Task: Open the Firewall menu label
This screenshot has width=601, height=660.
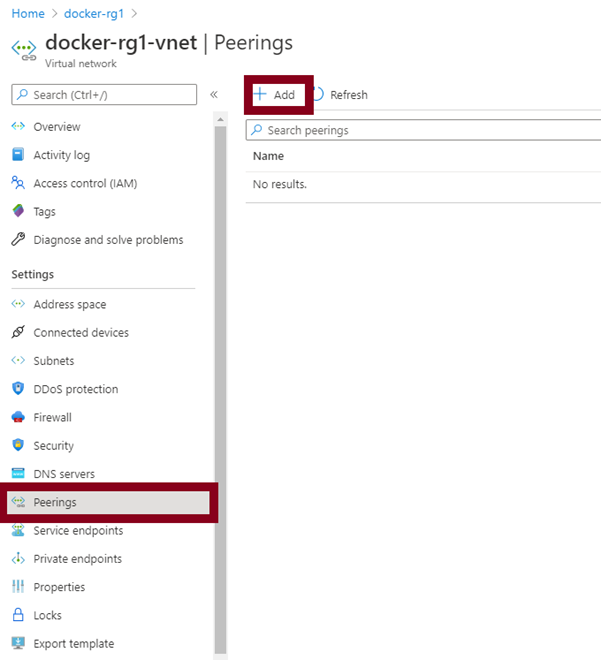Action: tap(52, 417)
